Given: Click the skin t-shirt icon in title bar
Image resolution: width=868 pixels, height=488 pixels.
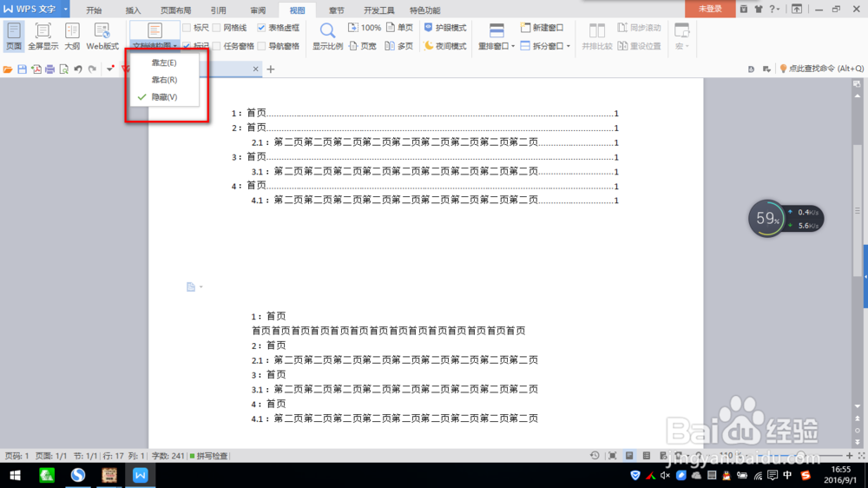Looking at the screenshot, I should click(x=759, y=10).
